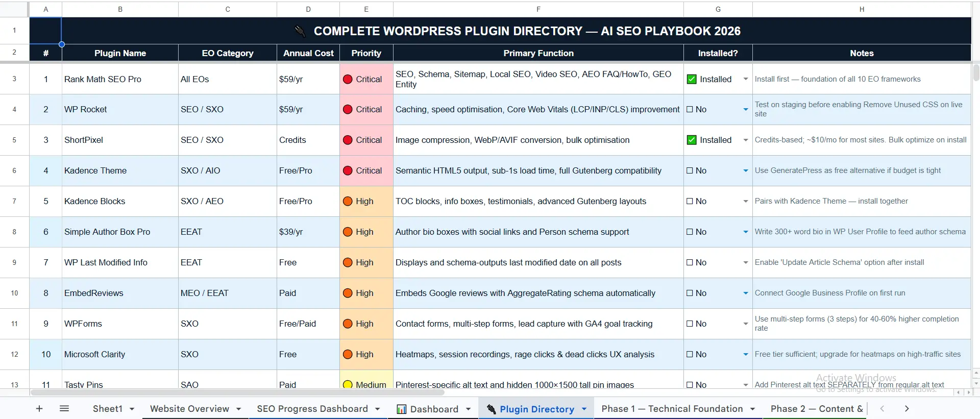The width and height of the screenshot is (980, 419).
Task: Click the empty checkbox for EmbedReviews
Action: coord(690,293)
